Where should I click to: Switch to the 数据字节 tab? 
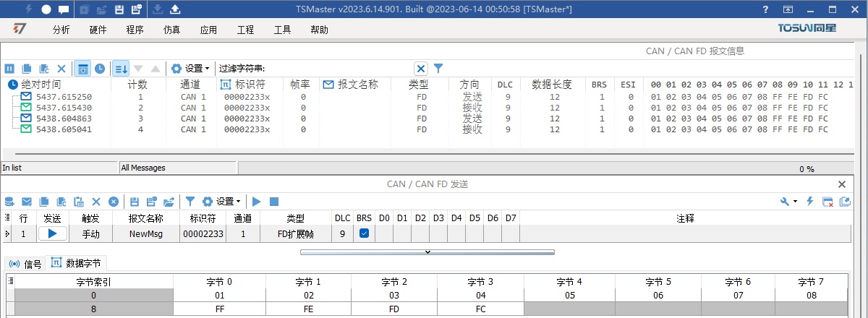click(x=77, y=264)
